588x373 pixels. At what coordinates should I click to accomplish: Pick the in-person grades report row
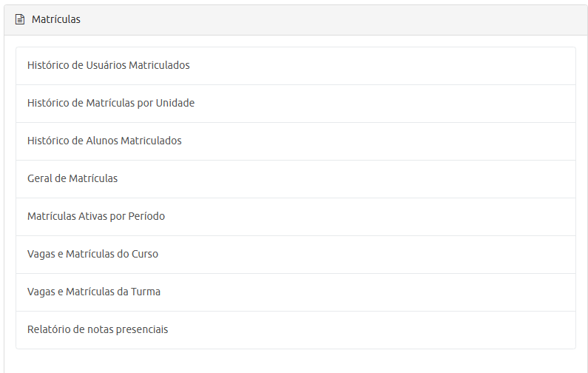(296, 330)
